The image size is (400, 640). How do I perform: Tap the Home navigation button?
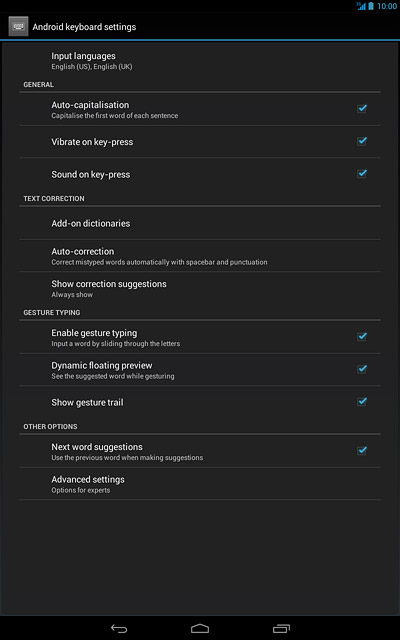200,628
